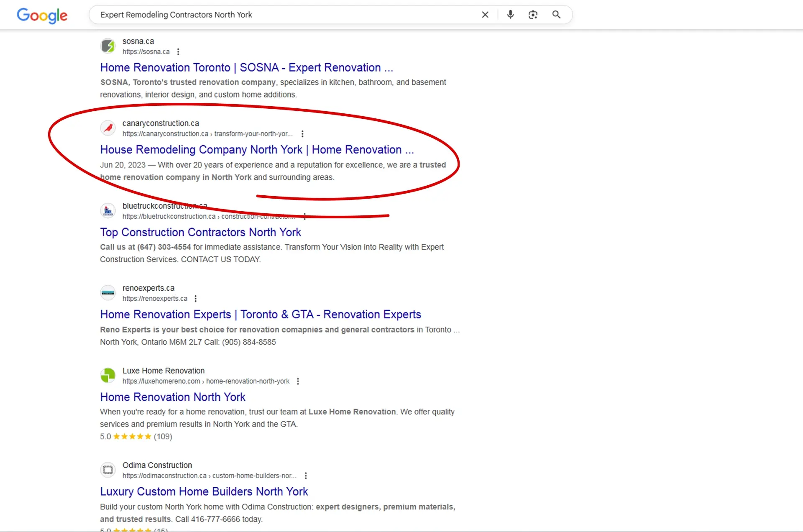Screen dimensions: 803x532
Task: Open the Home Renovation North York result
Action: pos(172,397)
